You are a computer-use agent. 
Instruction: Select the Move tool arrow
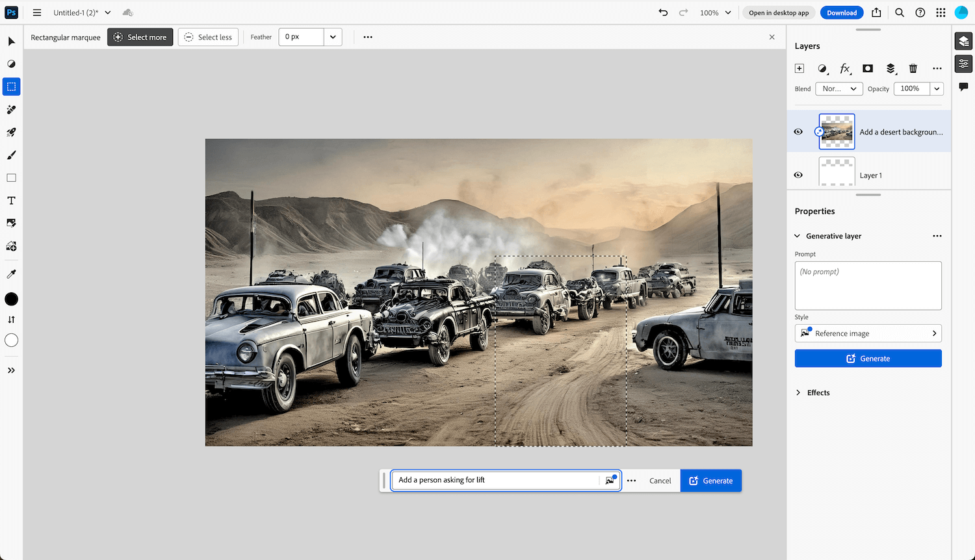coord(12,42)
